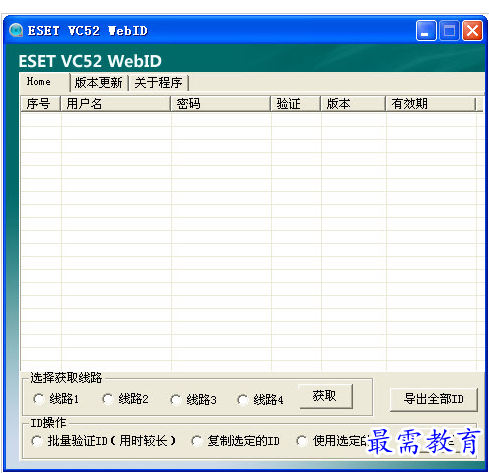Sort by the 有效期 column header
The width and height of the screenshot is (489, 473).
pyautogui.click(x=431, y=104)
